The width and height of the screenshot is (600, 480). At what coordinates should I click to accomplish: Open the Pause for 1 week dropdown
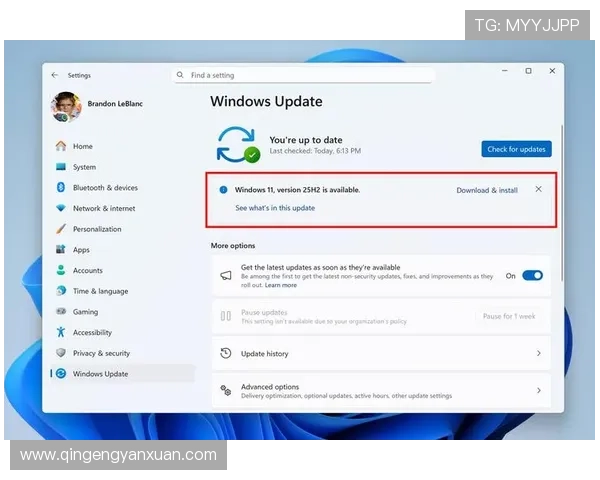pos(509,316)
